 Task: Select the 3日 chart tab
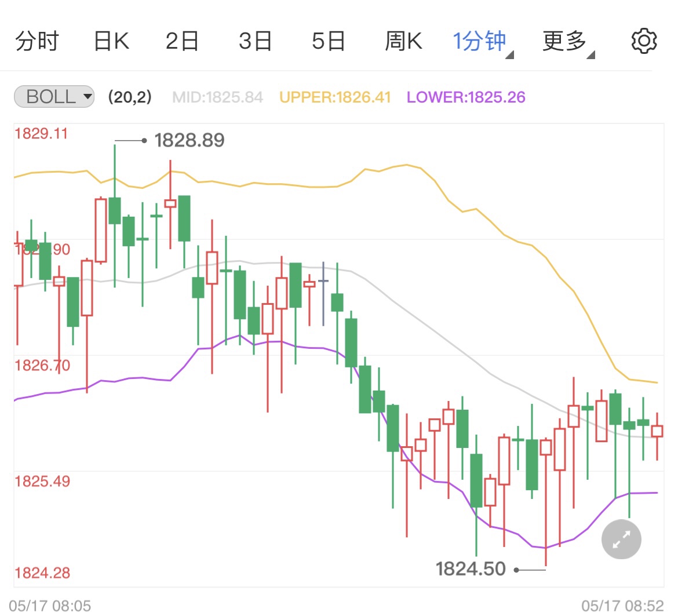coord(255,42)
